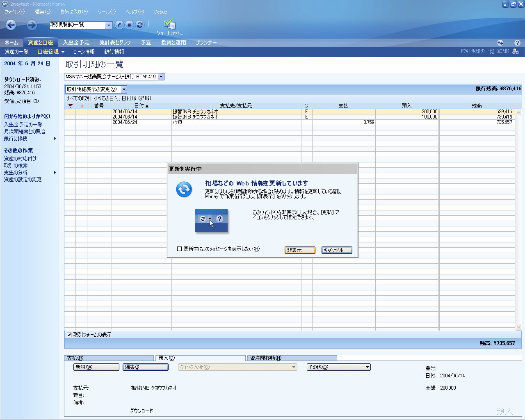525x420 pixels.
Task: Open the ヘルプ menu
Action: pos(135,12)
